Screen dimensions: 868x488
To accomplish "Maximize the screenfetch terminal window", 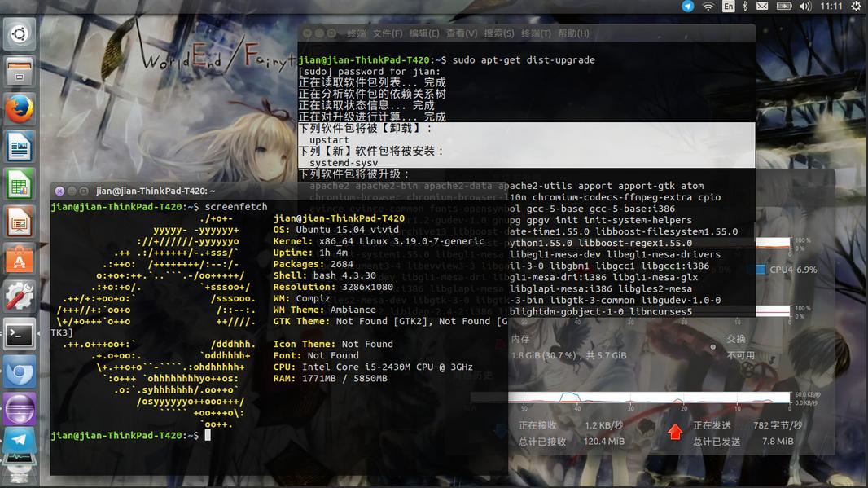I will coord(84,191).
